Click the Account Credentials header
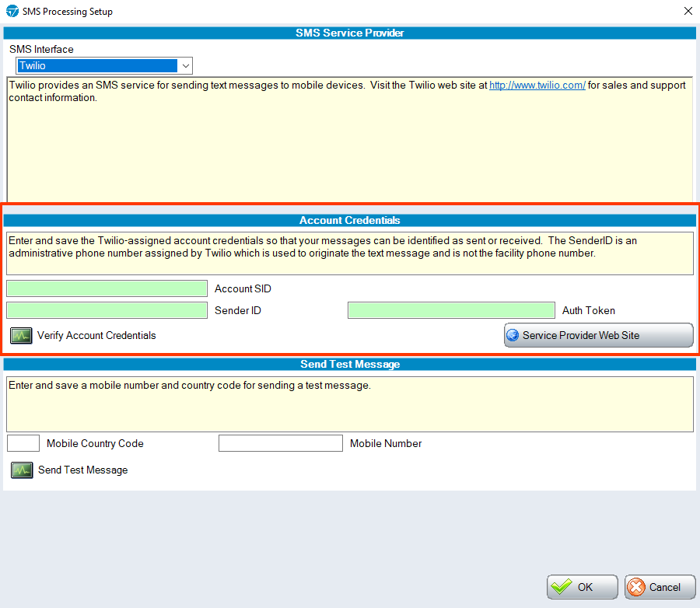The height and width of the screenshot is (608, 700). coord(349,221)
